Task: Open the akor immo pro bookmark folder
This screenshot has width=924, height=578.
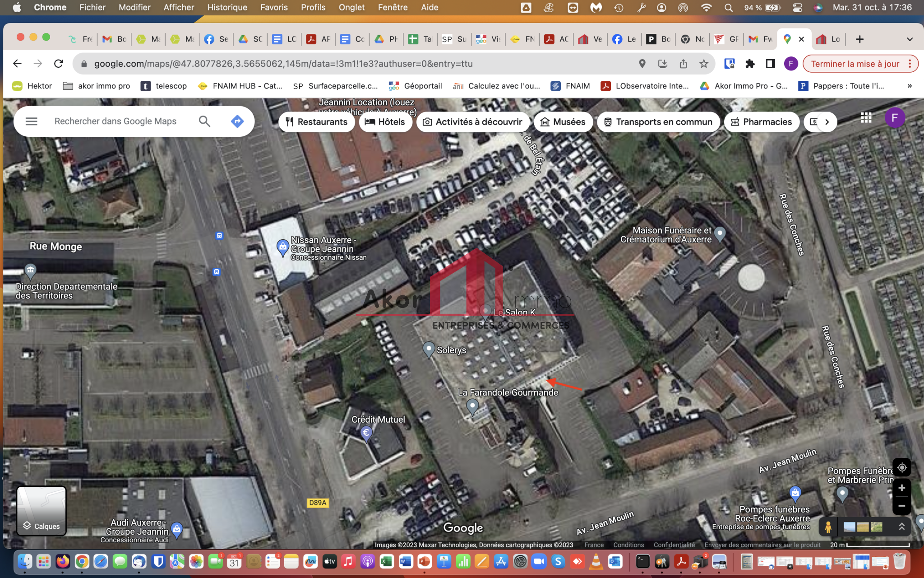Action: pos(97,86)
